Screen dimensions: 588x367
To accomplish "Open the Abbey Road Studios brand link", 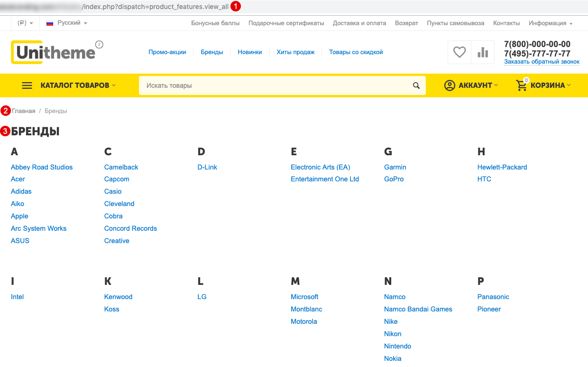I will (x=42, y=167).
